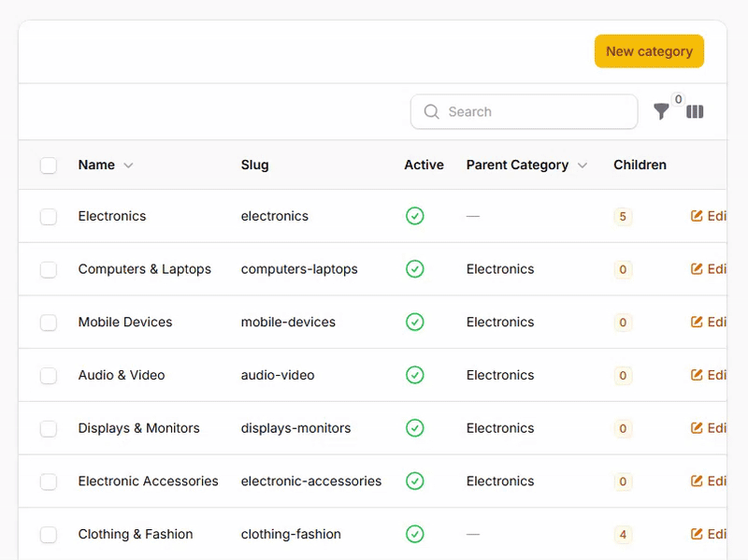Click the slug 'electronic-accessories'
This screenshot has height=560, width=748.
(311, 481)
